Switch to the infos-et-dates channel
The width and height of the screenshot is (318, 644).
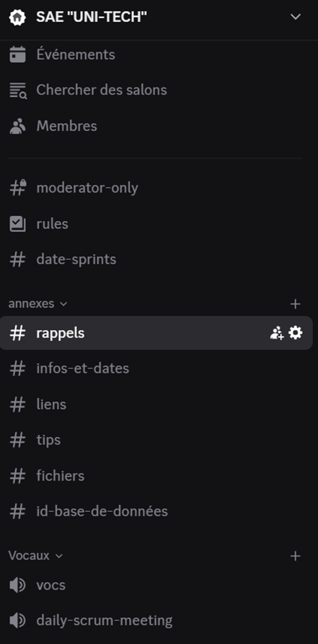point(83,369)
